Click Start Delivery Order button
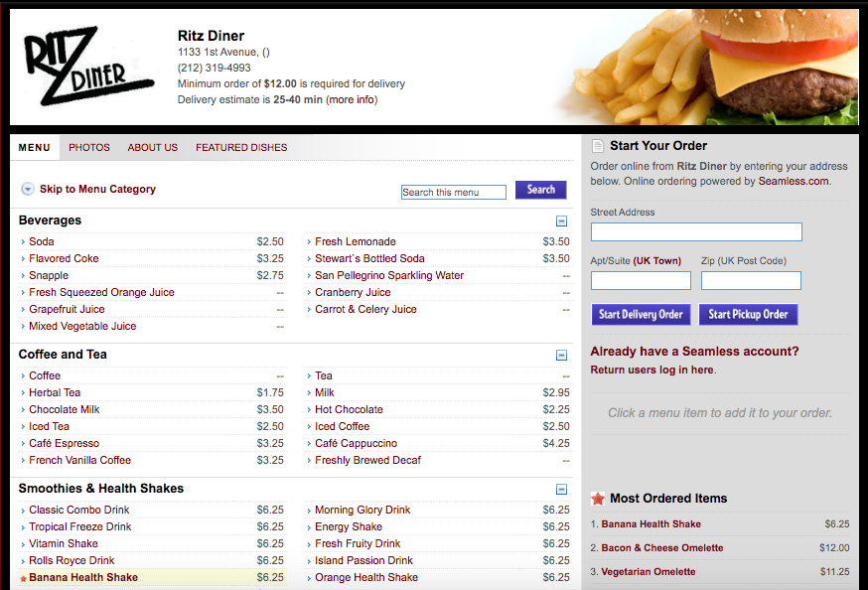 click(x=641, y=315)
